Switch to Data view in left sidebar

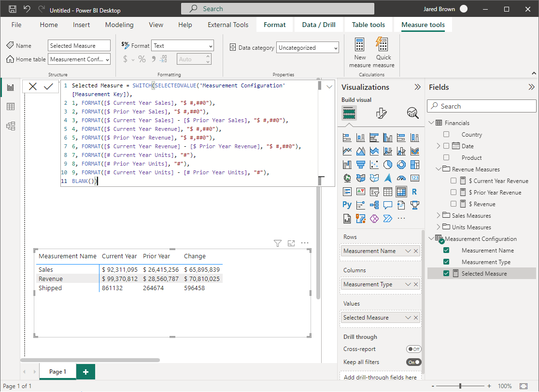pyautogui.click(x=10, y=107)
